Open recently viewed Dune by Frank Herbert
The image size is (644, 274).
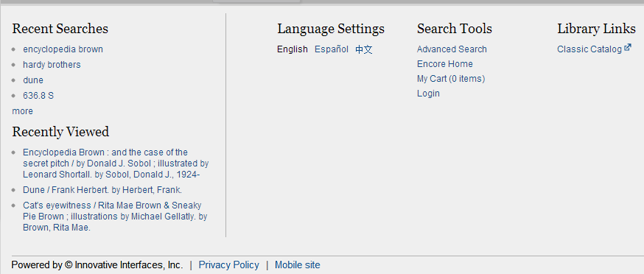pyautogui.click(x=102, y=190)
